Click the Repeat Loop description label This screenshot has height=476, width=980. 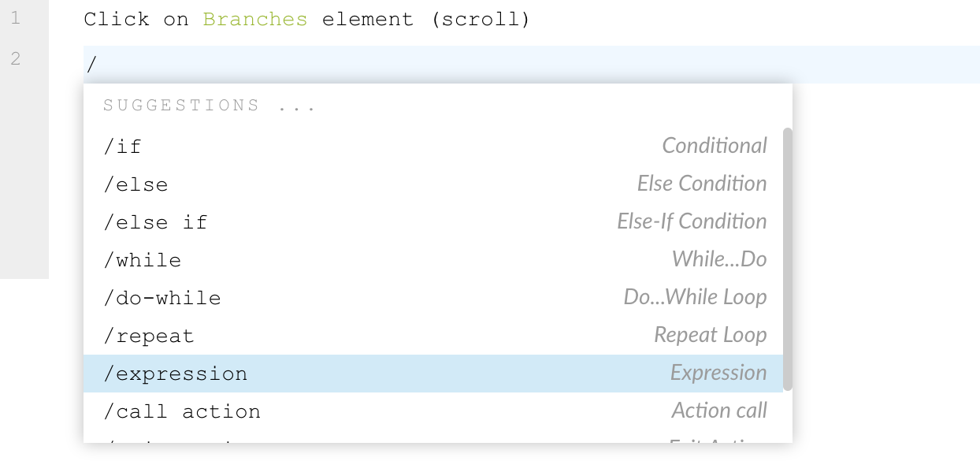(x=710, y=335)
